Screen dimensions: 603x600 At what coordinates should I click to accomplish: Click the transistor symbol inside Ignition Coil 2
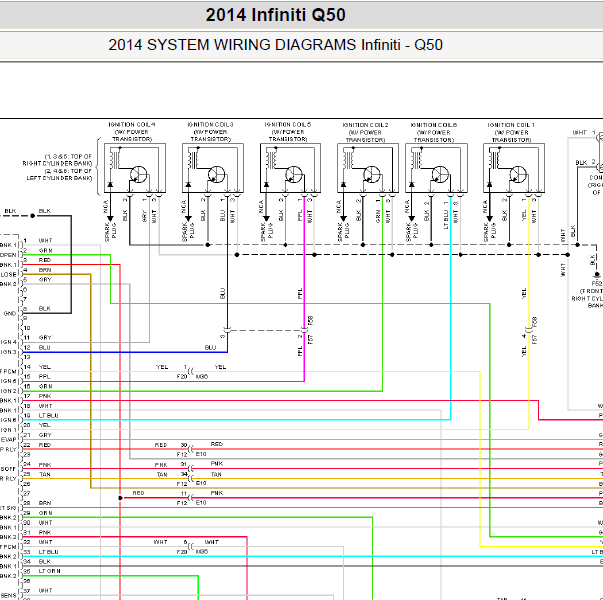point(372,175)
